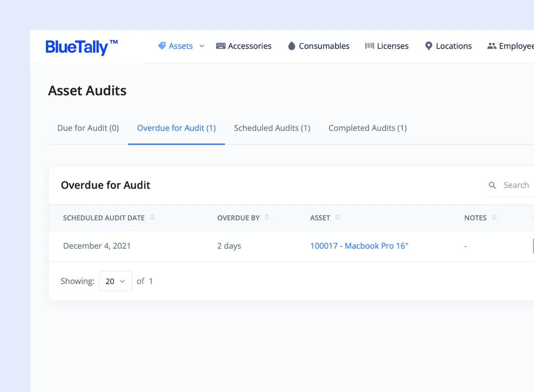This screenshot has width=534, height=392.
Task: Click the BlueTally logo
Action: pos(82,47)
